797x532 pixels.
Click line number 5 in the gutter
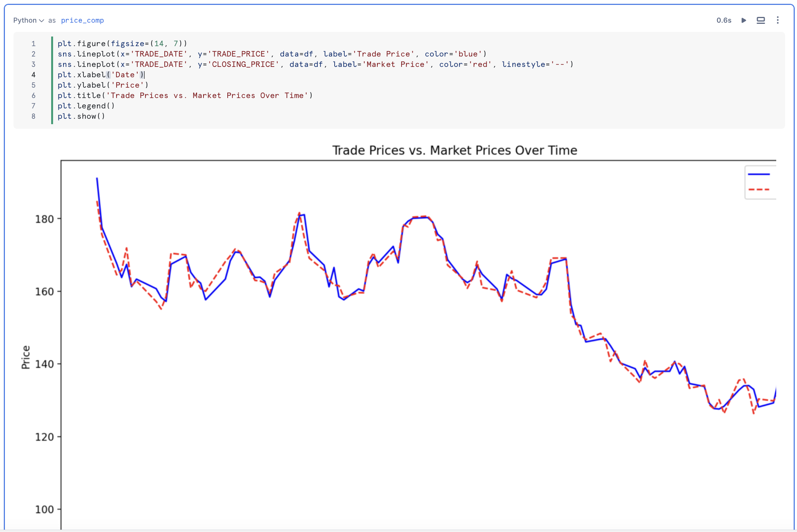click(x=33, y=85)
